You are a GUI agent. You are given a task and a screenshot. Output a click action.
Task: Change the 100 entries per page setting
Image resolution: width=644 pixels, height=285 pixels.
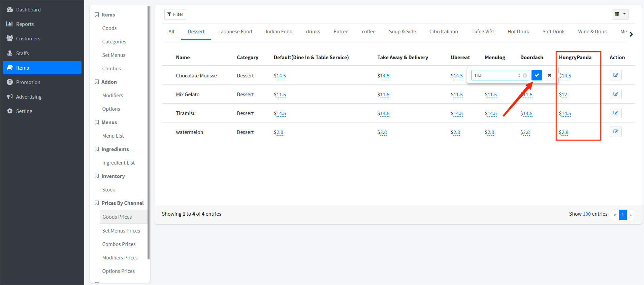pyautogui.click(x=587, y=214)
